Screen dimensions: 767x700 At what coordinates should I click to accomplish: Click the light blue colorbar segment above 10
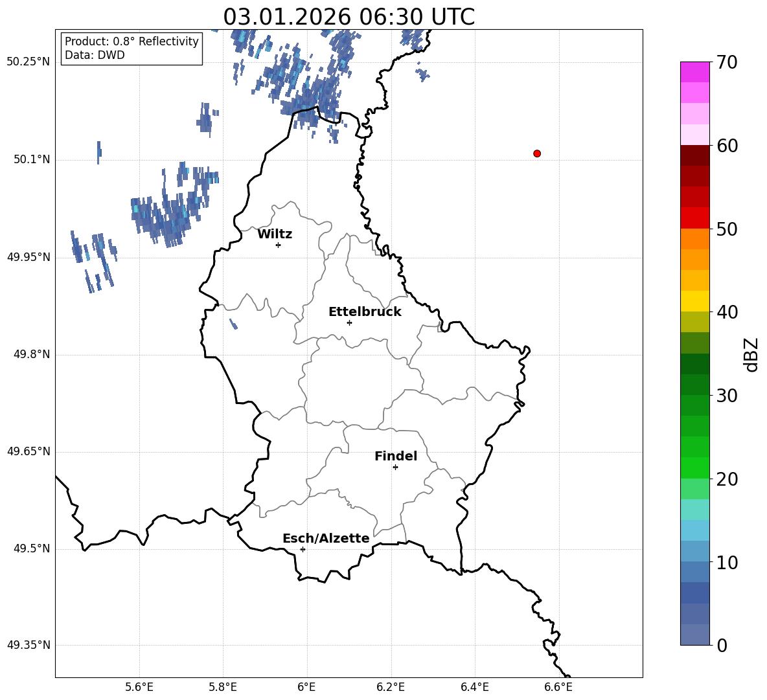694,551
